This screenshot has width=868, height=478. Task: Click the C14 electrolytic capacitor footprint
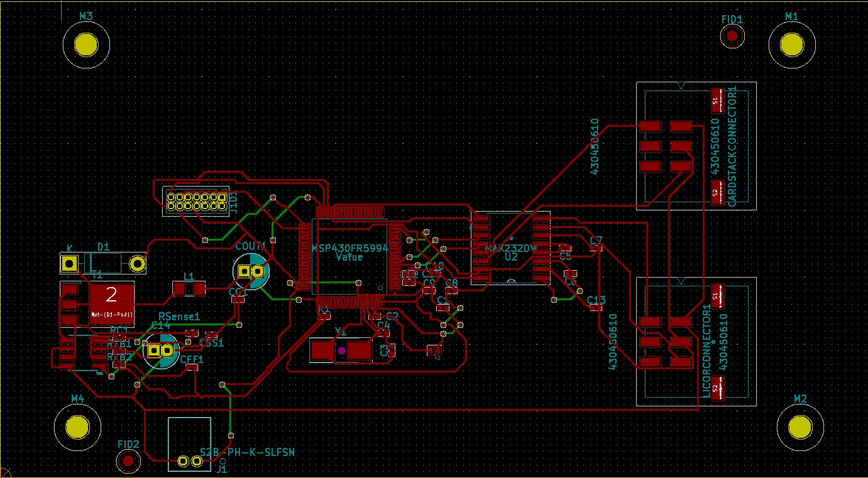point(160,350)
